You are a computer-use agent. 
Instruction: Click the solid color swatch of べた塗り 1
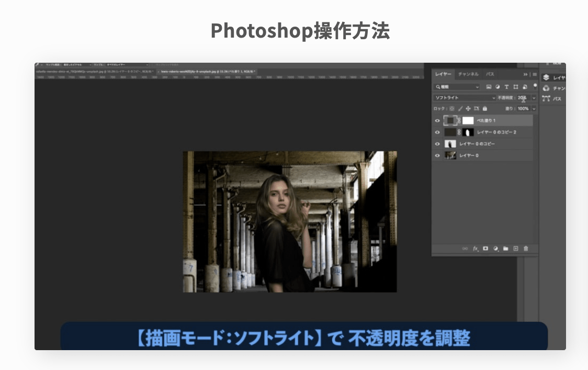click(450, 121)
